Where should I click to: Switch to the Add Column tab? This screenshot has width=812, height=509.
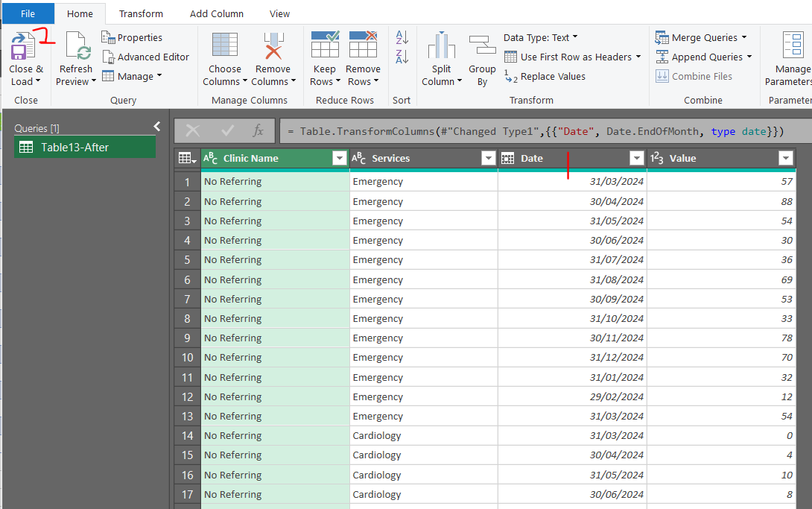[x=217, y=14]
